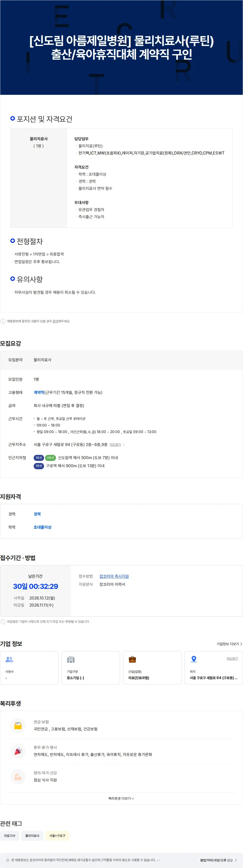Screen dimensions: 243x868
Task: Click the info icon beside 마감일은 기업의 사정
Action: click(3, 621)
